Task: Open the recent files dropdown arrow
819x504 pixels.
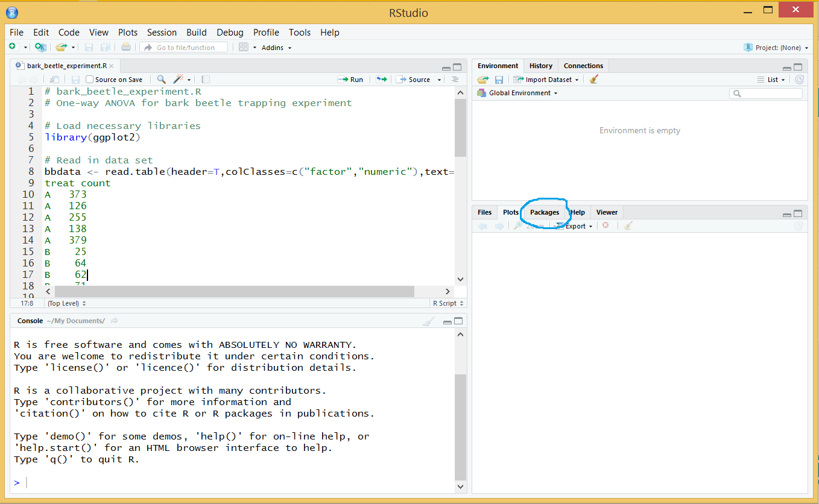Action: 74,48
